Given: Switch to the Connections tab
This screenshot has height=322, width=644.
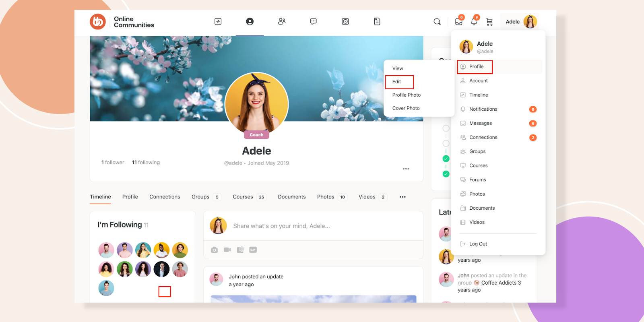Looking at the screenshot, I should (x=165, y=197).
